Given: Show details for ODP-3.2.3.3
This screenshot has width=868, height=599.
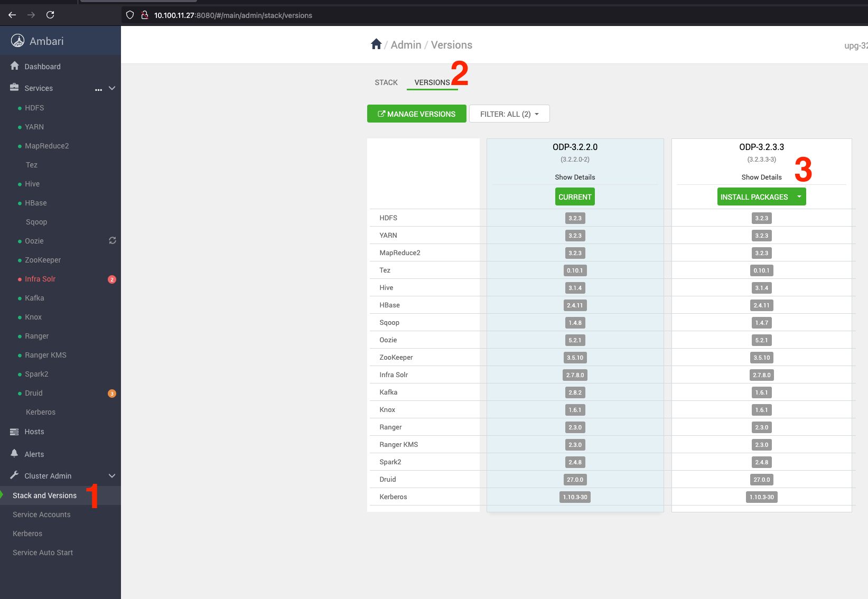Looking at the screenshot, I should click(x=761, y=177).
